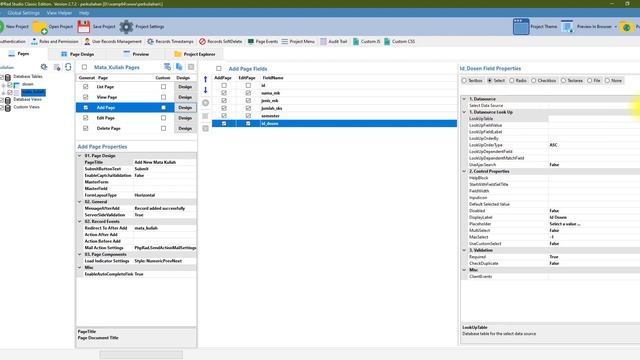The height and width of the screenshot is (360, 640).
Task: Collapse 1. Datasource Look Up section
Action: pos(464,112)
